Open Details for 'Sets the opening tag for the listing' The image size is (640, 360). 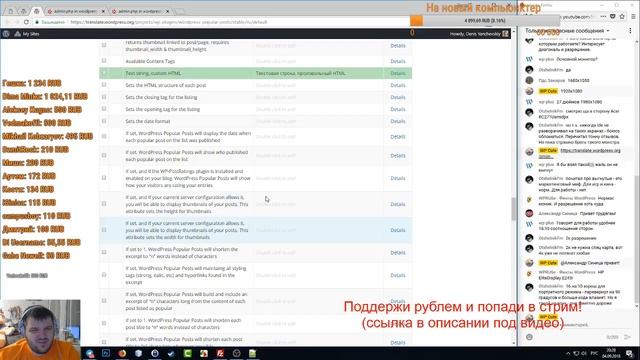[x=398, y=109]
